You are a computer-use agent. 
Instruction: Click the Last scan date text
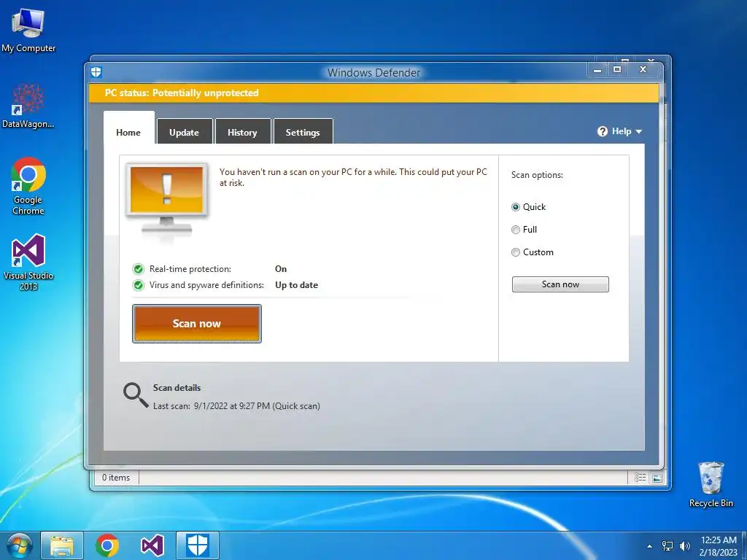click(236, 406)
